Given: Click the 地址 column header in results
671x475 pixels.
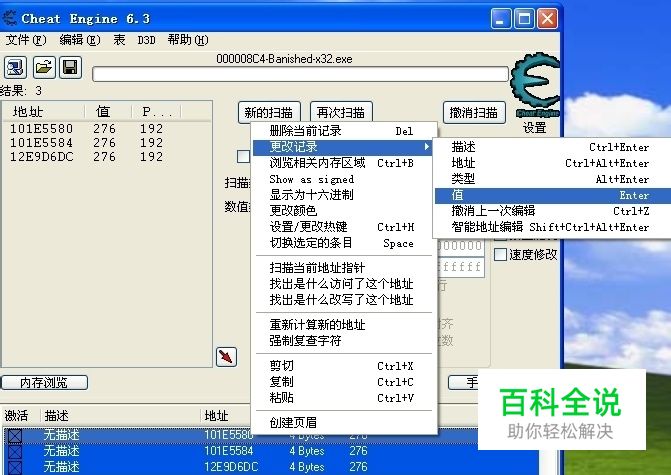Looking at the screenshot, I should tap(43, 112).
